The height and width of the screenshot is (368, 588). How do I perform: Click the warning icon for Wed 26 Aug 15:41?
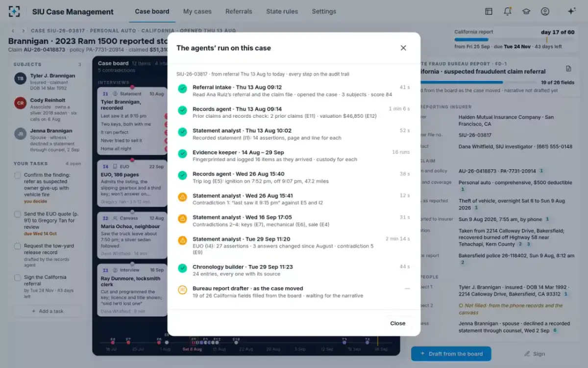pos(182,197)
